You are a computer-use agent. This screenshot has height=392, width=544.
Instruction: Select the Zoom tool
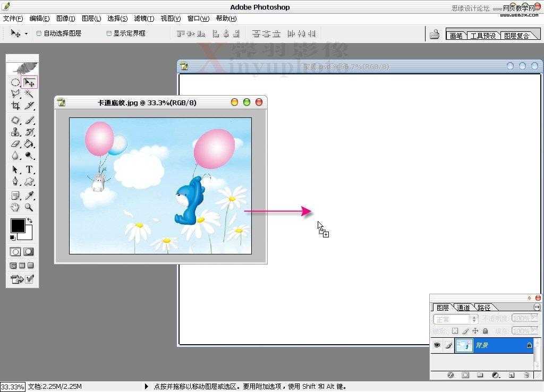[x=29, y=207]
